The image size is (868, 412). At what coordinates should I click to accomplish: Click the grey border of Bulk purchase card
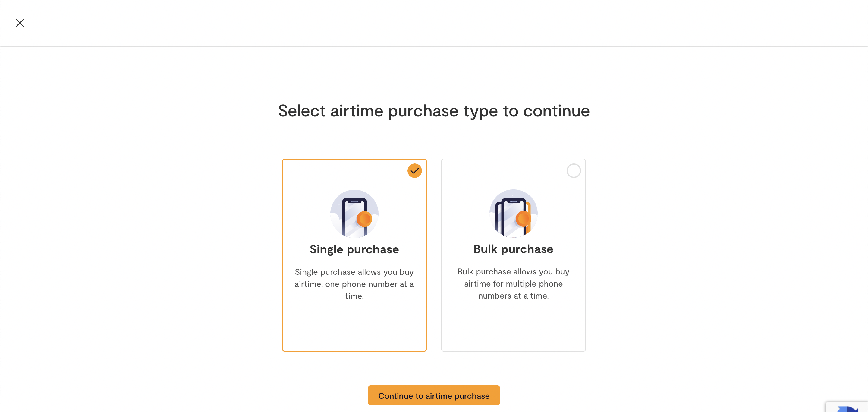click(585, 255)
